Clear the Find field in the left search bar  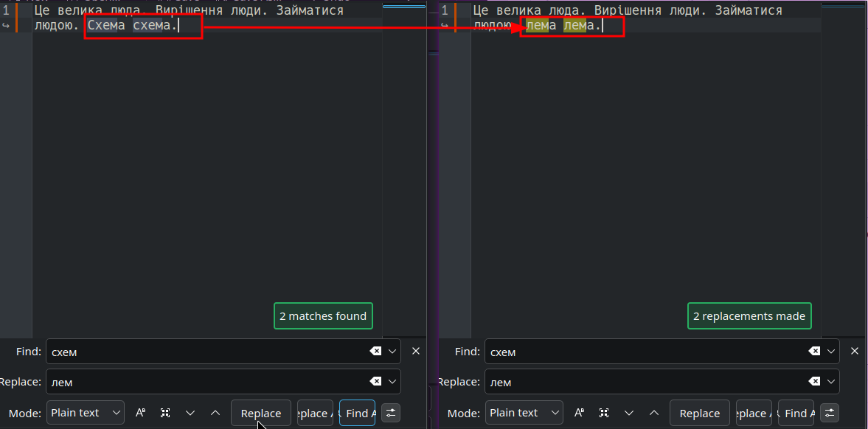click(375, 351)
